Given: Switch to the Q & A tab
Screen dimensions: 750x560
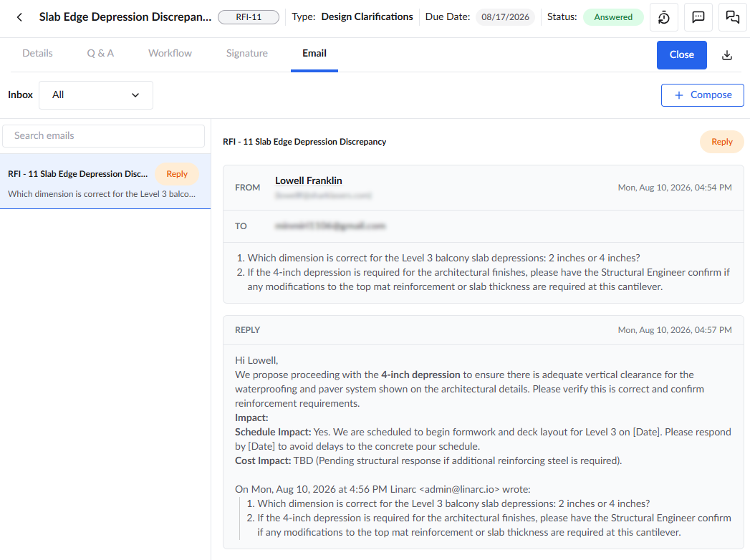Looking at the screenshot, I should [x=100, y=53].
